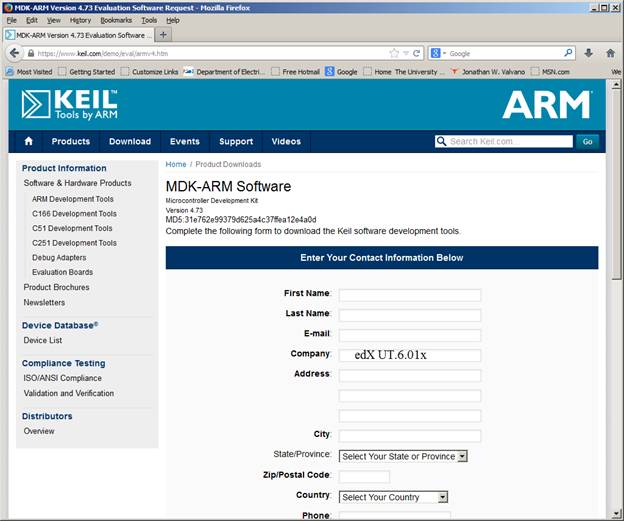Open the Help menu
The height and width of the screenshot is (521, 624).
point(173,20)
